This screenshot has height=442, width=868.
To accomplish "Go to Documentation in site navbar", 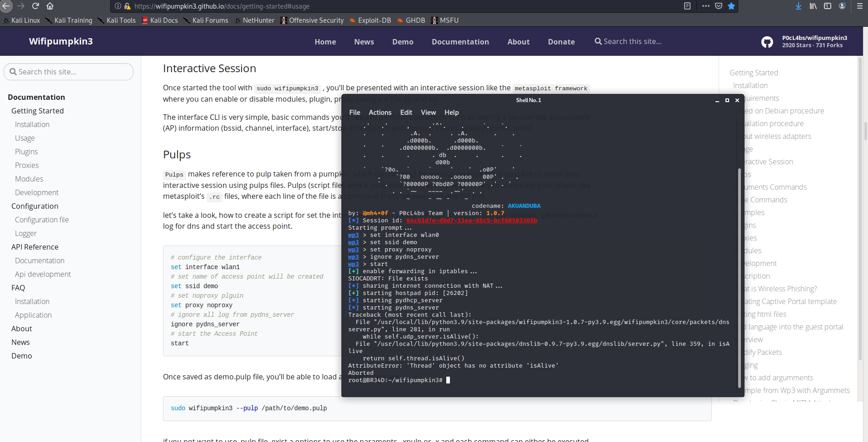I will [x=460, y=42].
